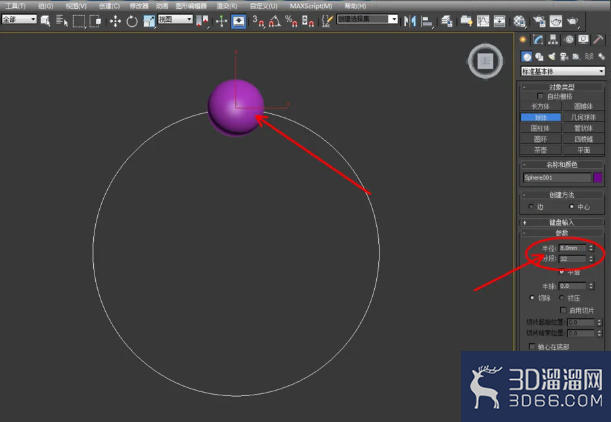Click the 长方体 box button
Viewport: 611px width, 422px height.
pyautogui.click(x=540, y=106)
